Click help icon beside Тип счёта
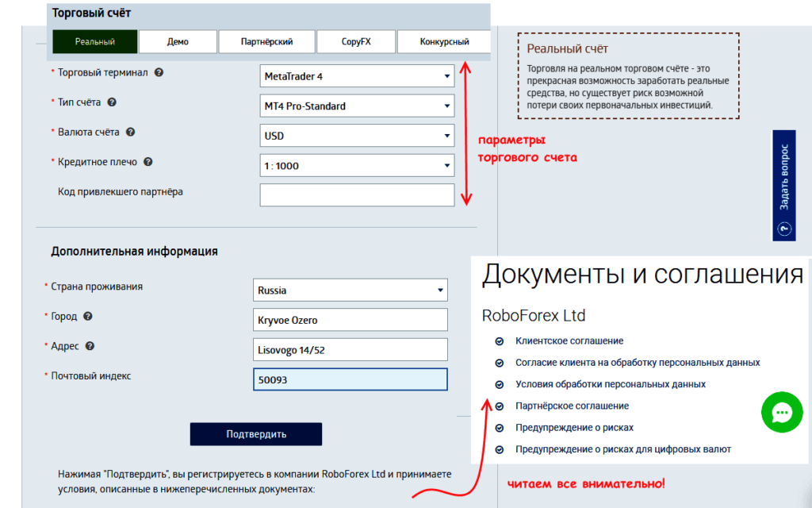Image resolution: width=812 pixels, height=508 pixels. (x=112, y=102)
